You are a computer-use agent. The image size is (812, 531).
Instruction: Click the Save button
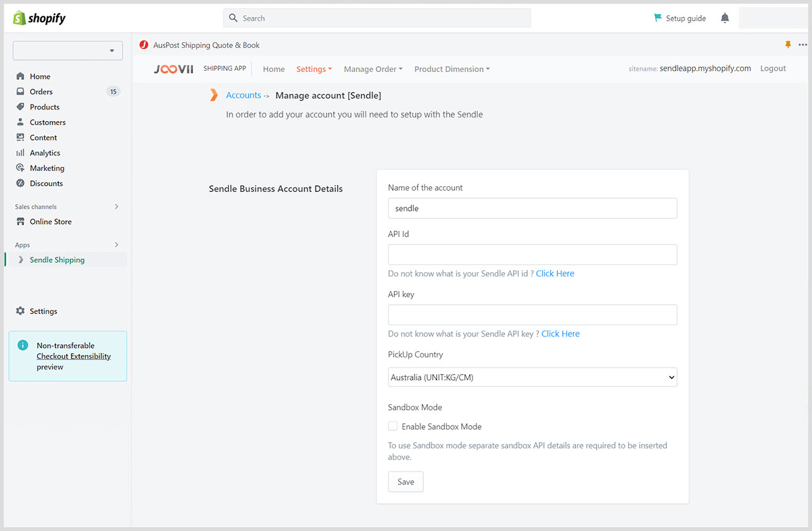tap(406, 482)
